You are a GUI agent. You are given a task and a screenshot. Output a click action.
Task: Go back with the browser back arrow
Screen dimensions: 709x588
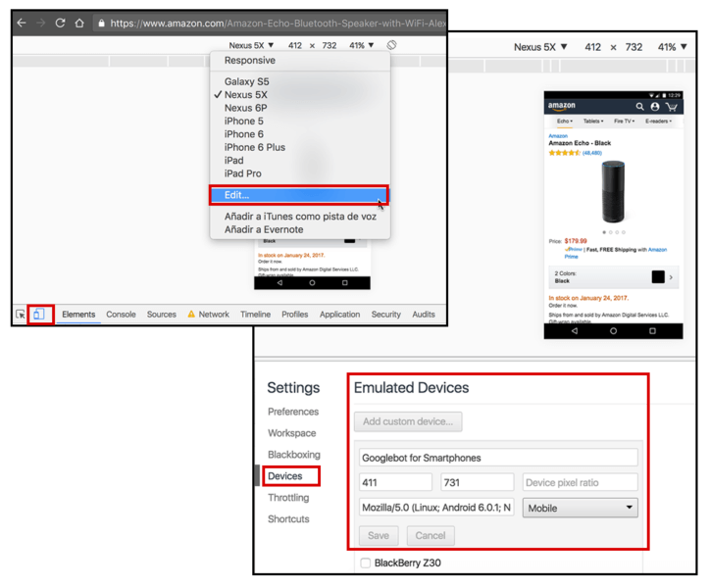[22, 23]
